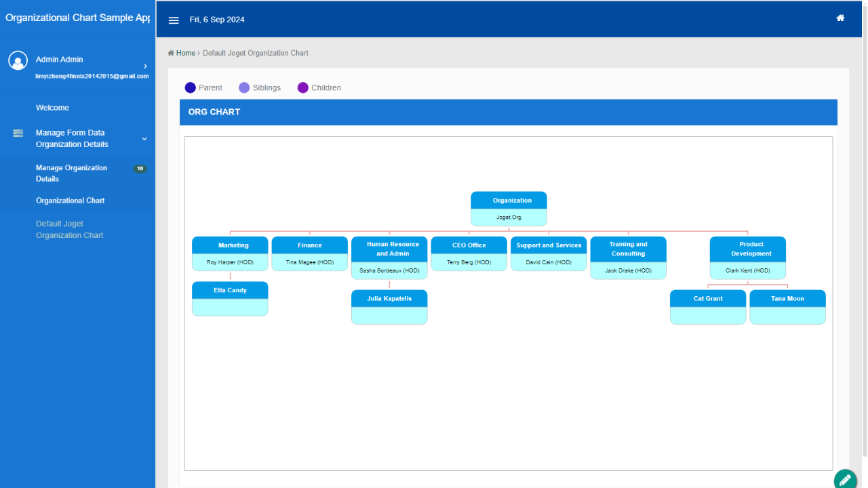Open Default Joget Organization Chart link

[69, 229]
